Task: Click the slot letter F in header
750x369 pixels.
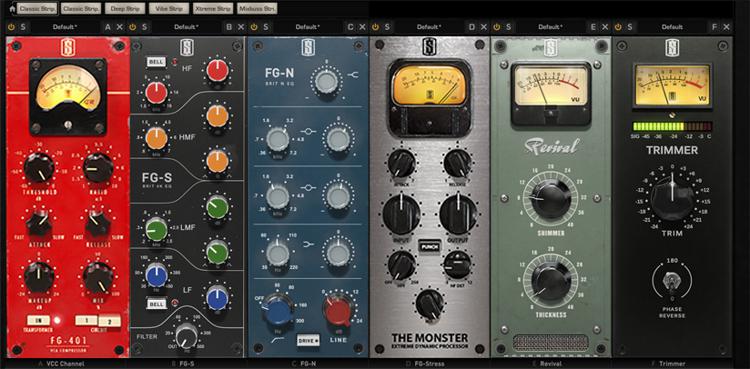Action: tap(715, 27)
